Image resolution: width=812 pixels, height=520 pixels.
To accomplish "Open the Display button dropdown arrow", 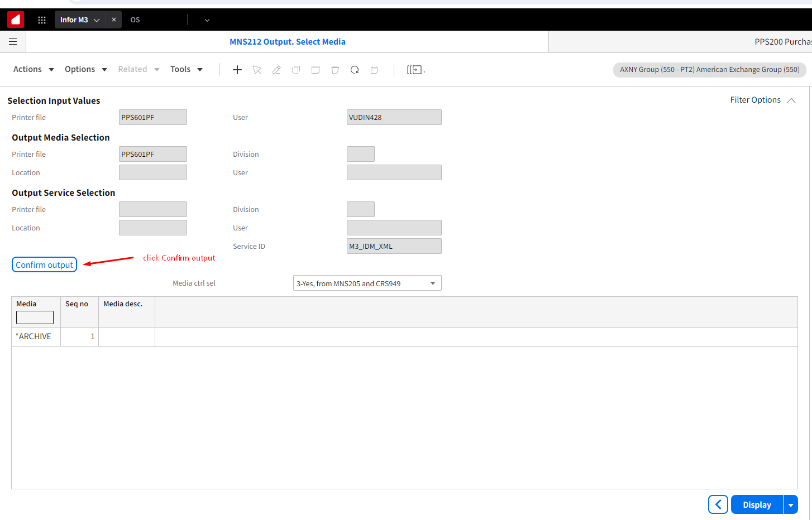I will pos(791,504).
